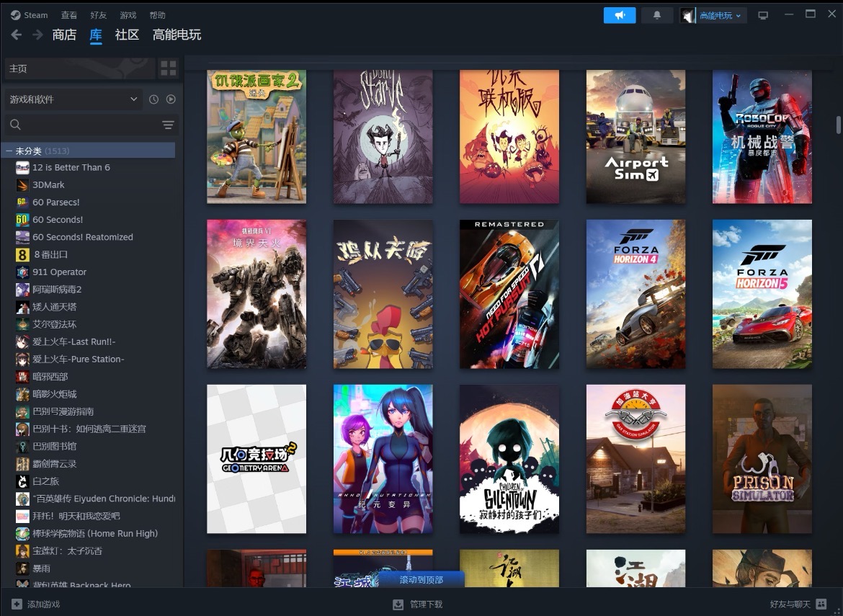The height and width of the screenshot is (616, 843).
Task: Click the recent activity clock icon
Action: 153,99
